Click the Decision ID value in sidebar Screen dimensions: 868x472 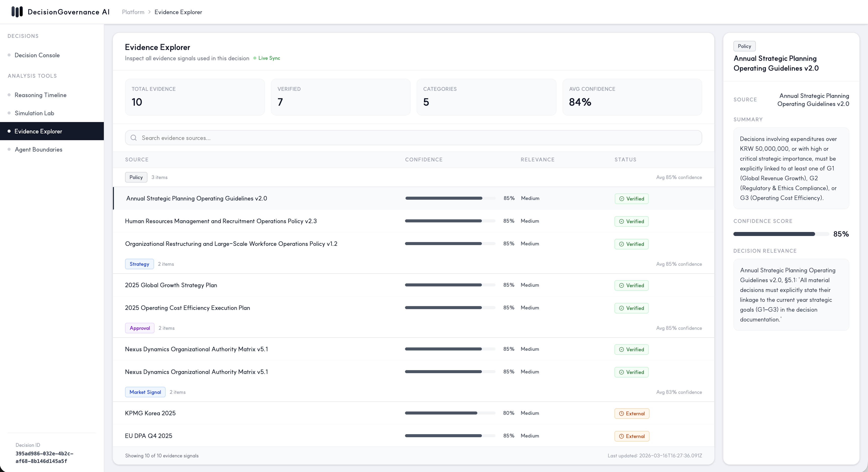coord(44,458)
